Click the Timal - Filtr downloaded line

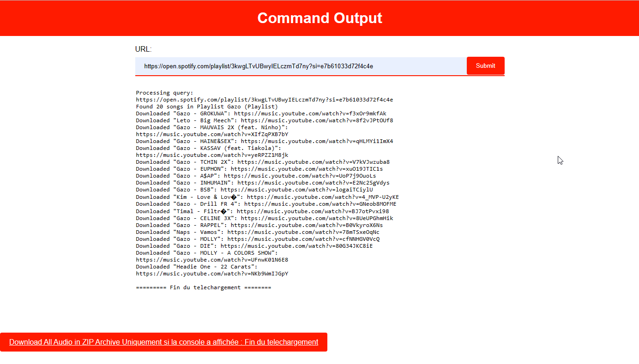click(x=262, y=211)
